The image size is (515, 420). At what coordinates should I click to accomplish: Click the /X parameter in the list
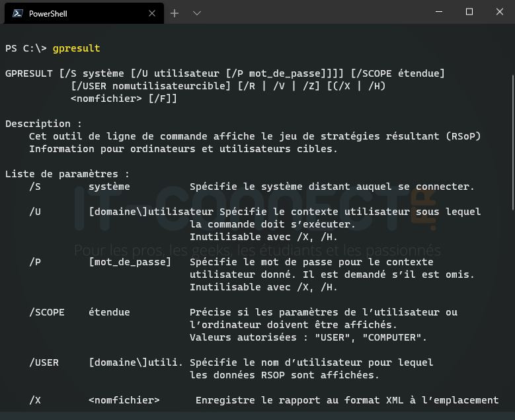tap(35, 400)
